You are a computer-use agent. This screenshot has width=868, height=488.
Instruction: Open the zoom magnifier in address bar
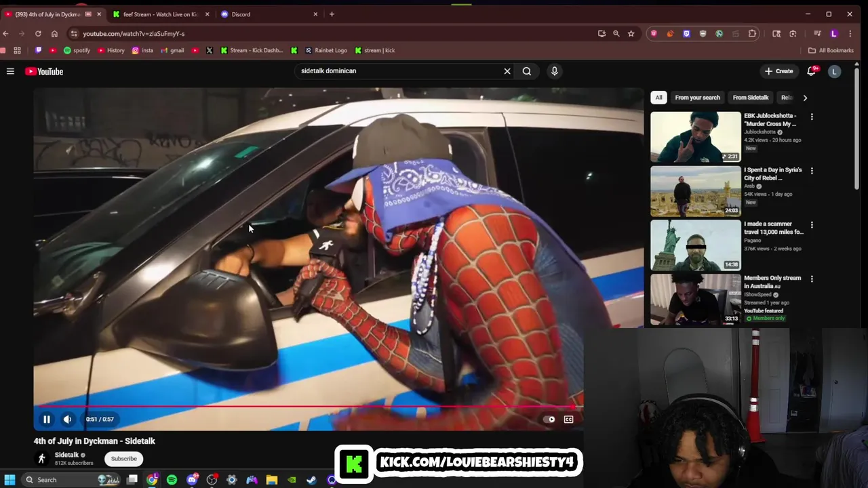click(616, 33)
